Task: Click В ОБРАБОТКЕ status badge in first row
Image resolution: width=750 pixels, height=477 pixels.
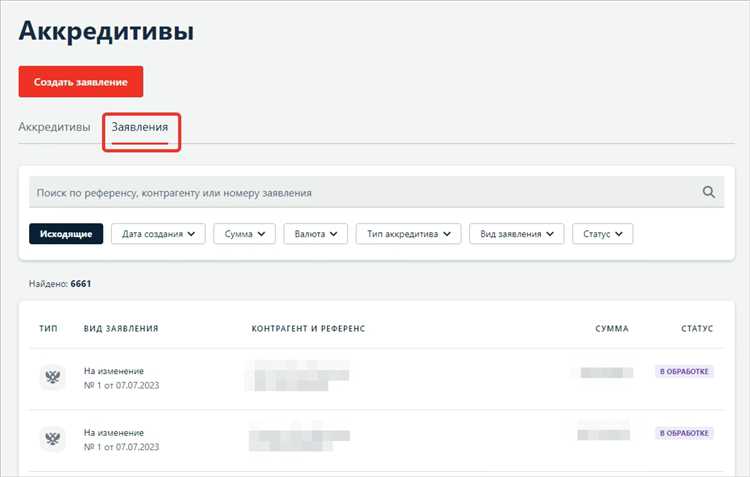Action: [684, 371]
